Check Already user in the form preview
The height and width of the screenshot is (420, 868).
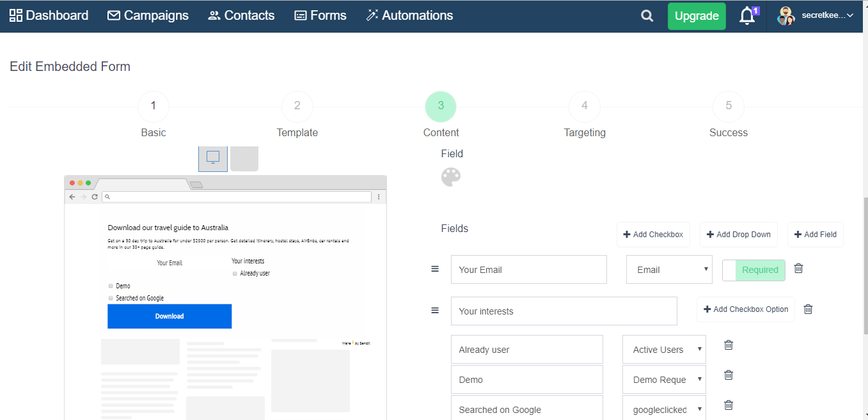(x=234, y=273)
